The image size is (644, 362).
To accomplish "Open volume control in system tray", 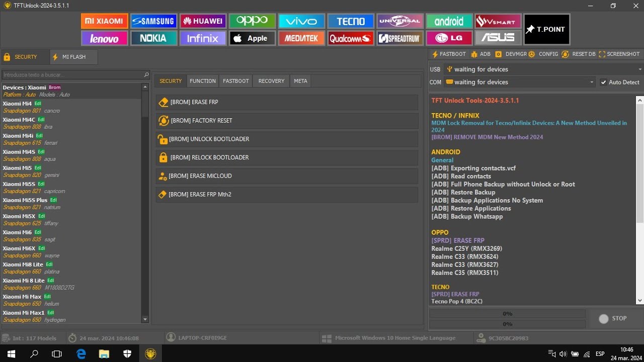I will pyautogui.click(x=563, y=354).
